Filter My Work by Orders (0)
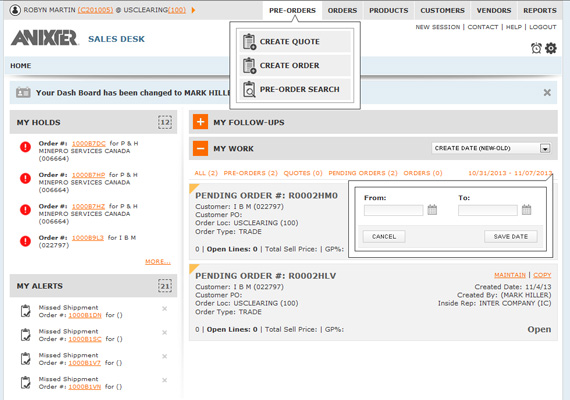 423,173
